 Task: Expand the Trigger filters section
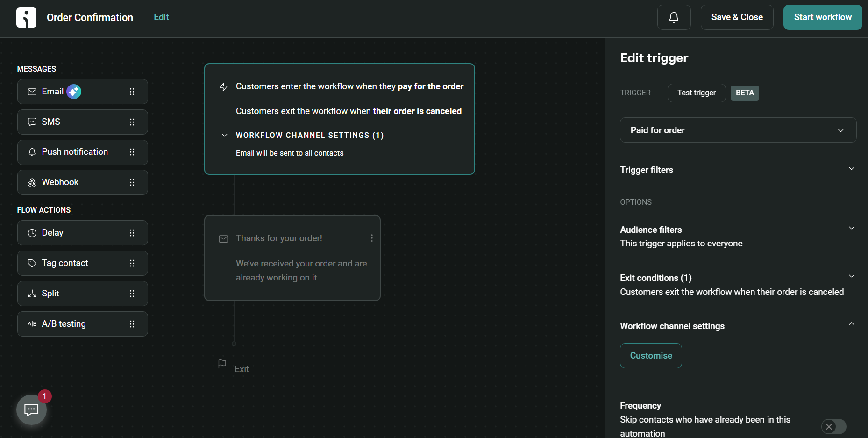851,169
